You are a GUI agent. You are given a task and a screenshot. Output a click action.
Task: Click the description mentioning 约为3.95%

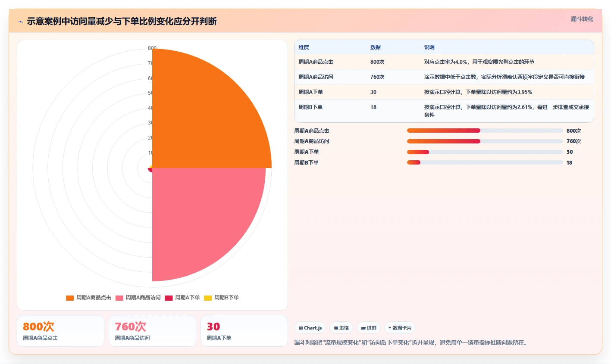pos(478,92)
